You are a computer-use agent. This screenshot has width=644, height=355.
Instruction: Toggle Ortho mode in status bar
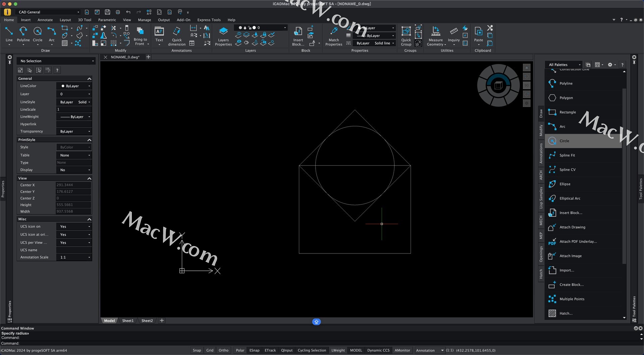click(x=223, y=350)
